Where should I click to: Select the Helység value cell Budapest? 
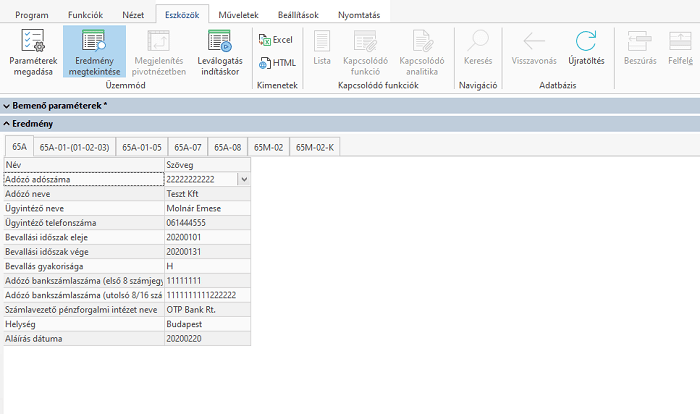[x=207, y=325]
